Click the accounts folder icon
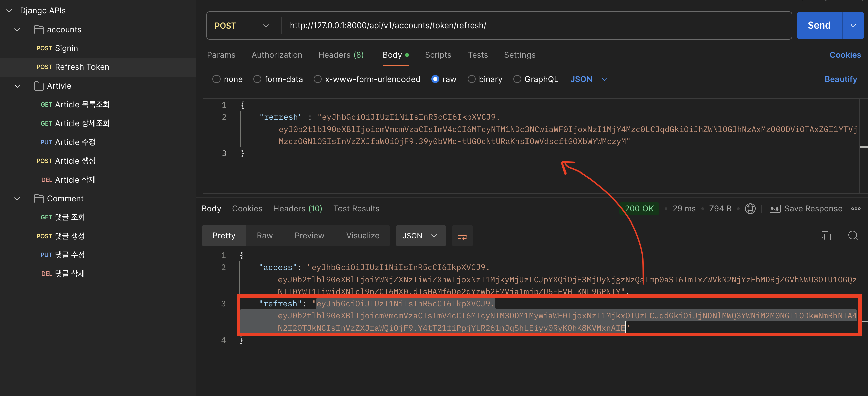Screen dimensions: 868x396 (39, 29)
